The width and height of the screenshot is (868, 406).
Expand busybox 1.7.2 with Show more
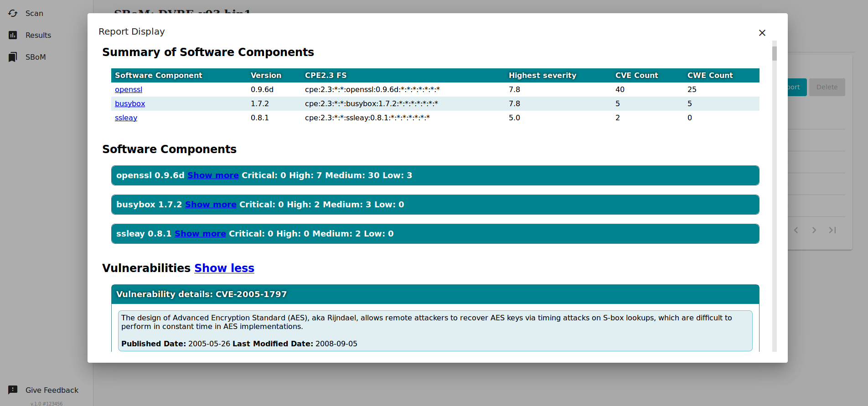[211, 205]
